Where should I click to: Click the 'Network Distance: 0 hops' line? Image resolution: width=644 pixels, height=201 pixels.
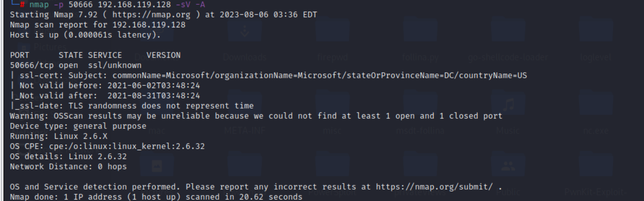[x=68, y=166]
